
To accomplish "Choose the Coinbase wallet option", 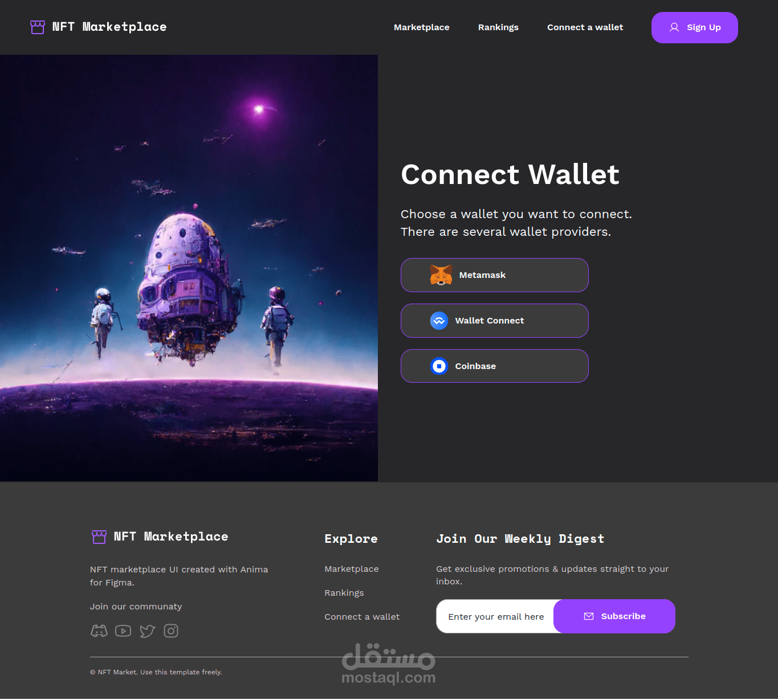I will [x=495, y=366].
